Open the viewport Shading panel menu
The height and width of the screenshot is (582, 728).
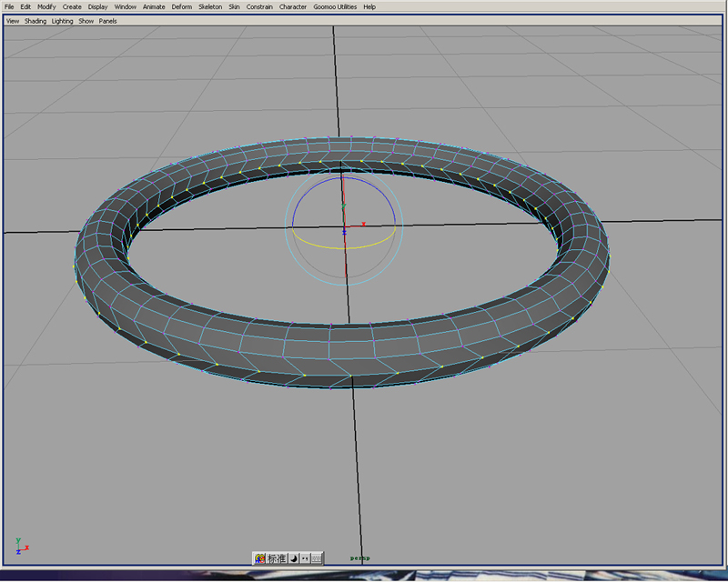[x=35, y=21]
